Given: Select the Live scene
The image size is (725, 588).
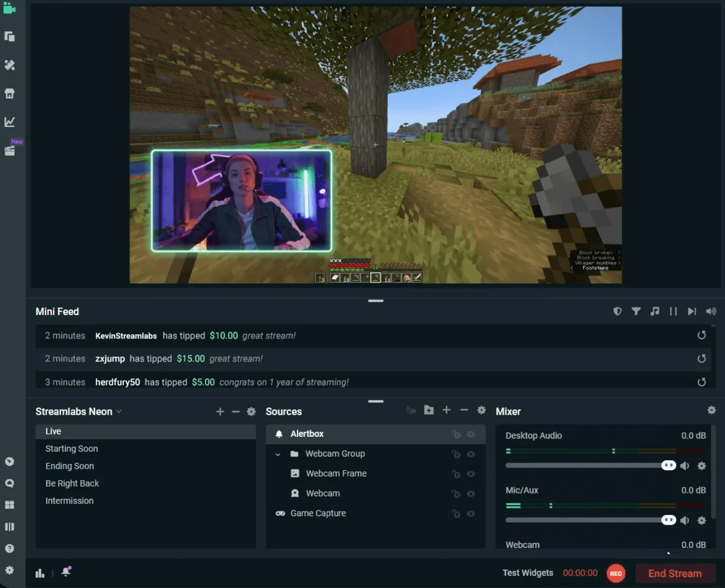Looking at the screenshot, I should (x=146, y=431).
